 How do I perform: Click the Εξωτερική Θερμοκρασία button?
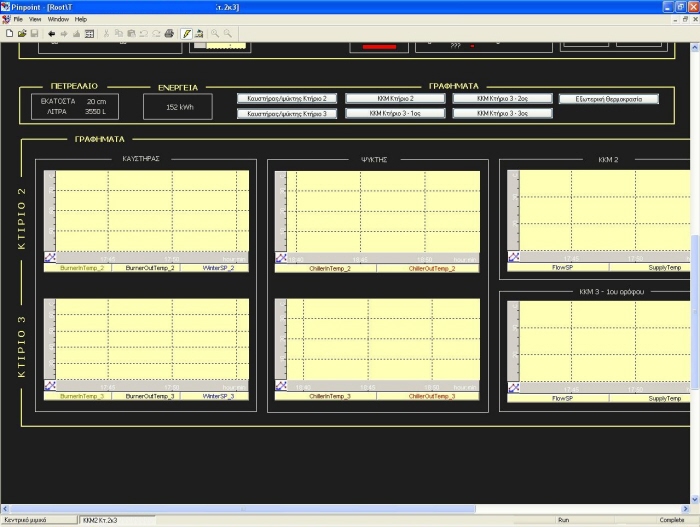click(x=609, y=99)
